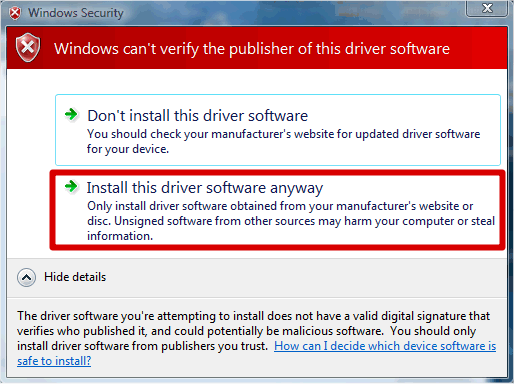The height and width of the screenshot is (384, 514).
Task: Collapse details with the chevron circle button
Action: click(x=27, y=277)
